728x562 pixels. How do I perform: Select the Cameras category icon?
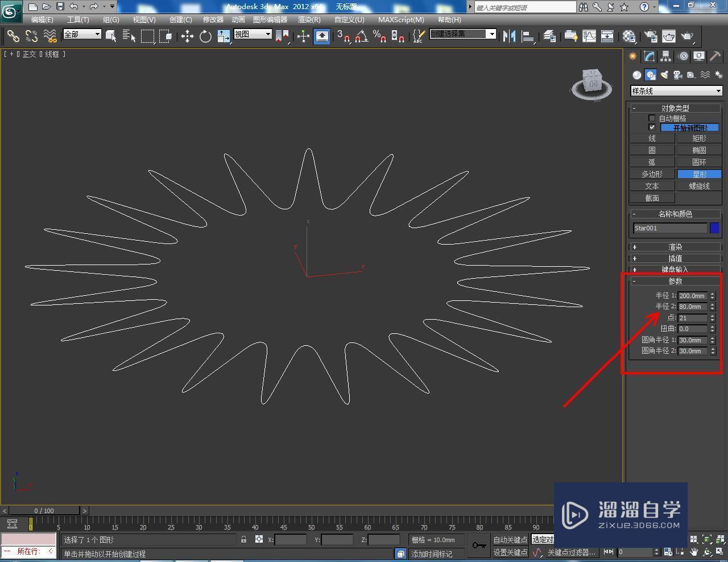point(677,75)
